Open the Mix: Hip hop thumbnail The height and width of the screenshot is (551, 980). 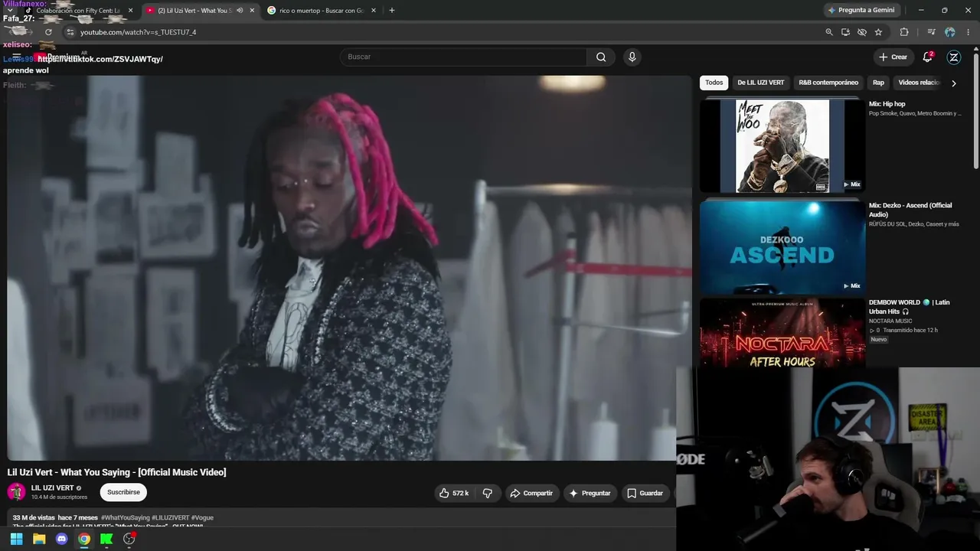coord(782,145)
